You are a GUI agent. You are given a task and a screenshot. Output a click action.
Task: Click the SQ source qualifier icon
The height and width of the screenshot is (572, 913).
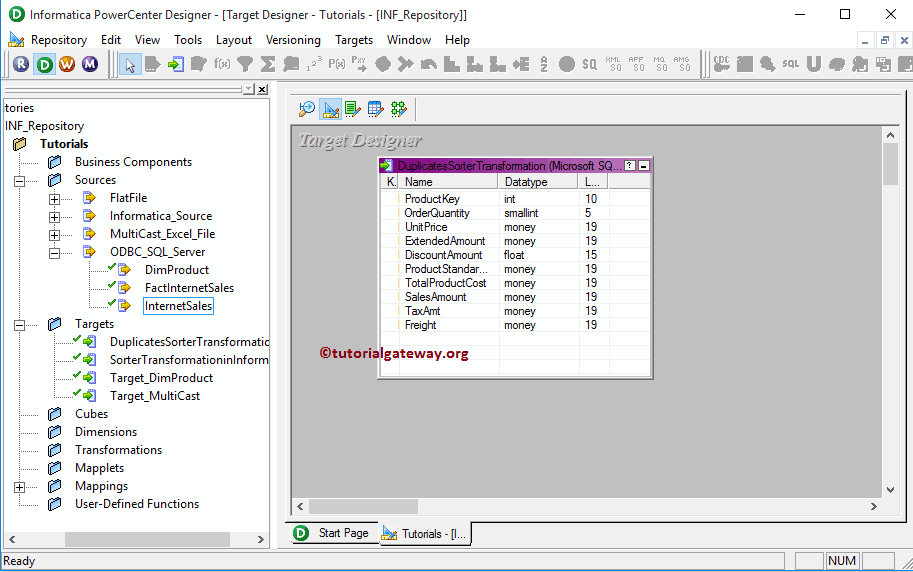coord(589,64)
